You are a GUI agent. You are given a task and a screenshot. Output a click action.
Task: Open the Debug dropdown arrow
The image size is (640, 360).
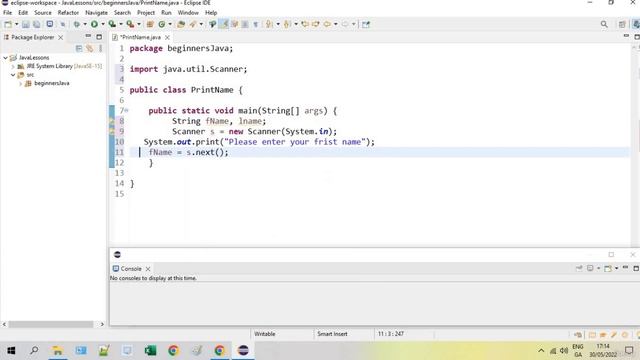click(x=84, y=24)
